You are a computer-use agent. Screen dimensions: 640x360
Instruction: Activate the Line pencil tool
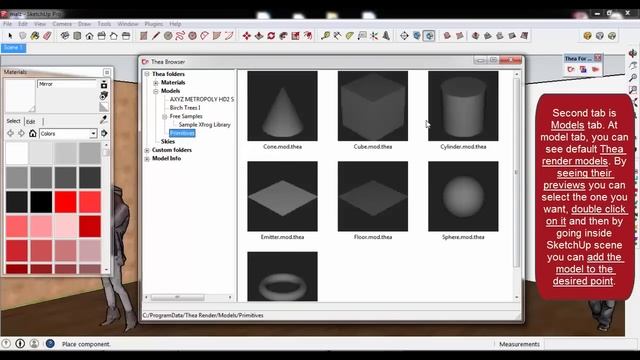pos(156,36)
